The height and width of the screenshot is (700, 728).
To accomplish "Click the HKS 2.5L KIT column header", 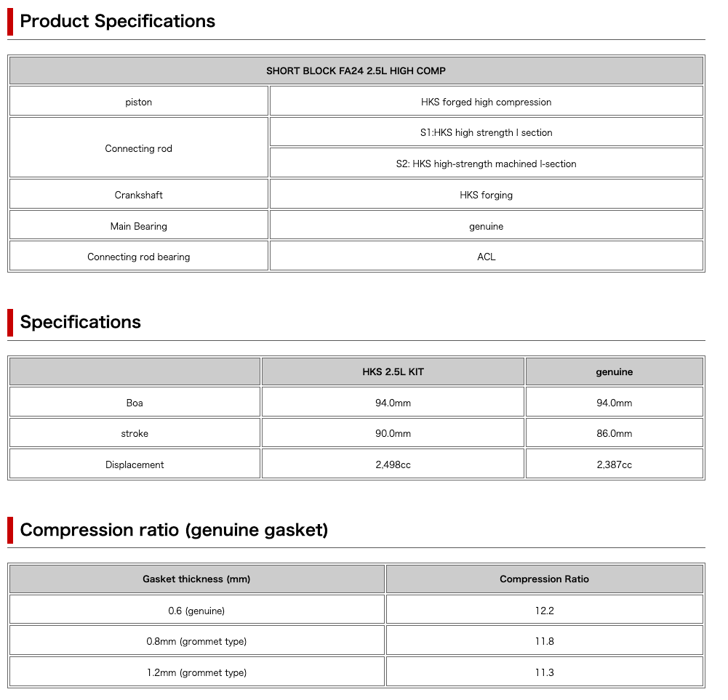I will tap(393, 371).
